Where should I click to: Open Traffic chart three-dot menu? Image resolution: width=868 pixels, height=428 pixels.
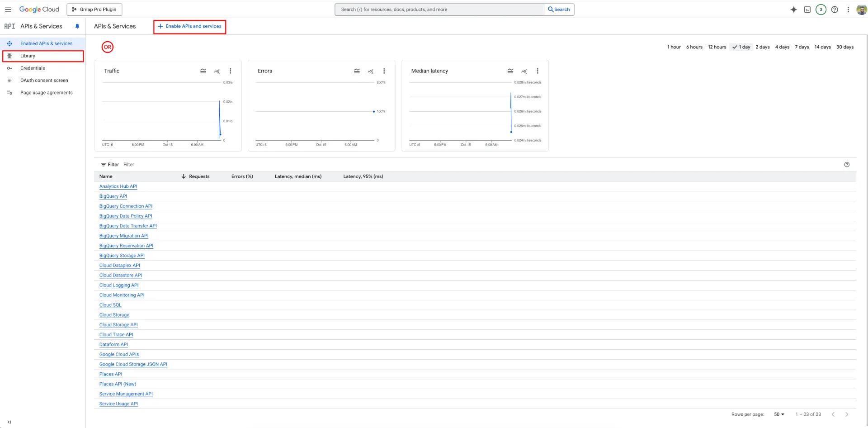[231, 71]
